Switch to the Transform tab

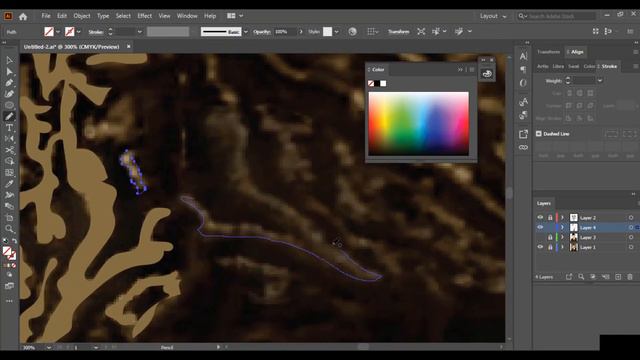pos(549,52)
